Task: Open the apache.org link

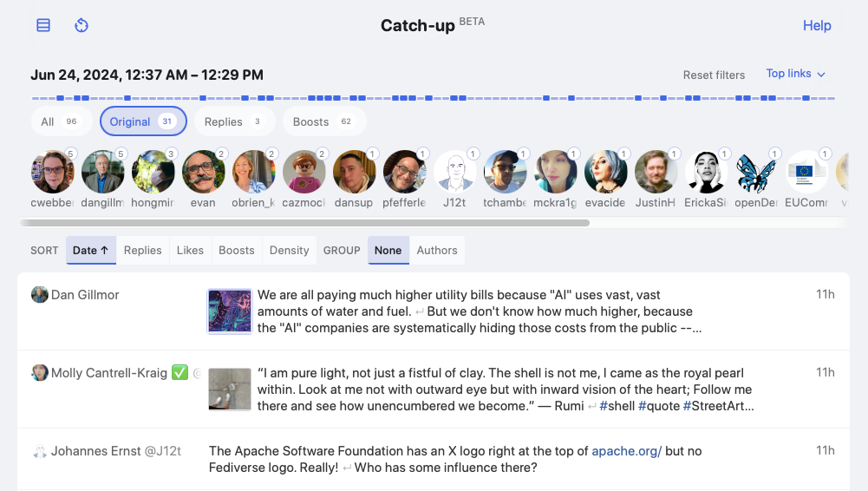Action: (626, 451)
